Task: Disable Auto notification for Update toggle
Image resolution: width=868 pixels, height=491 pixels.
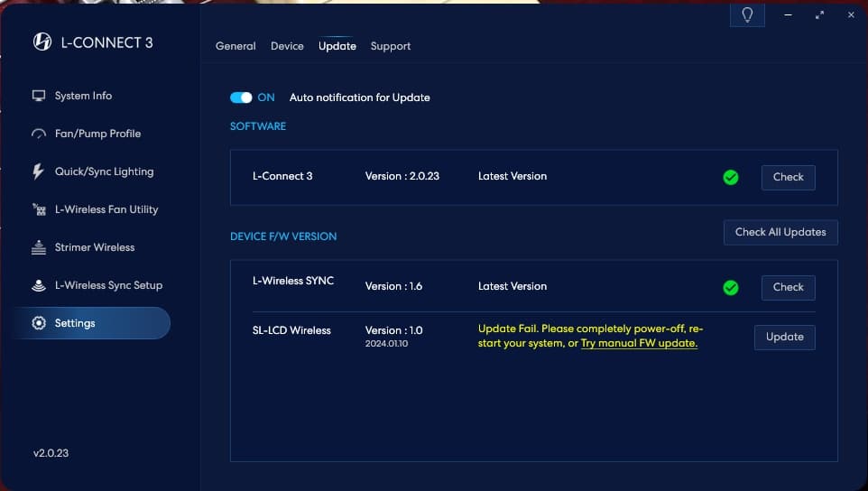Action: 241,97
